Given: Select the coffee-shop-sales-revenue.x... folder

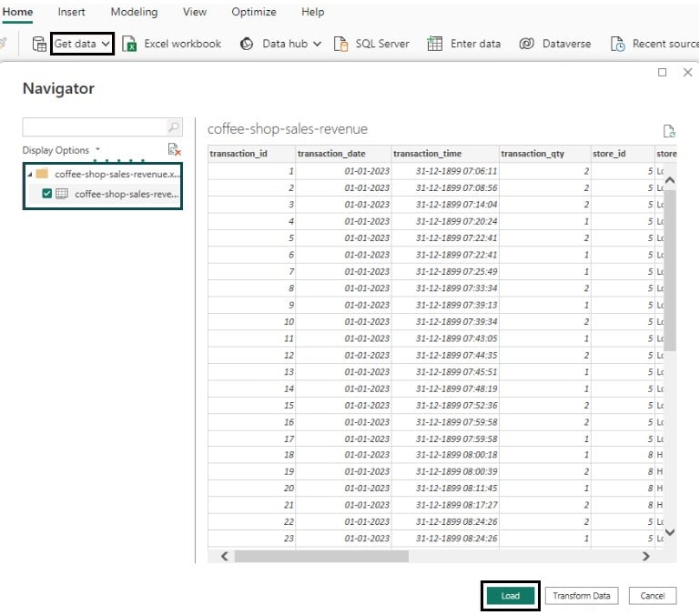Looking at the screenshot, I should (117, 174).
